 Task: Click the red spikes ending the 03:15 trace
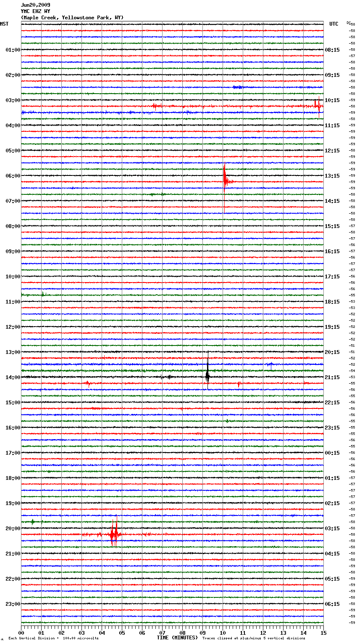(318, 105)
